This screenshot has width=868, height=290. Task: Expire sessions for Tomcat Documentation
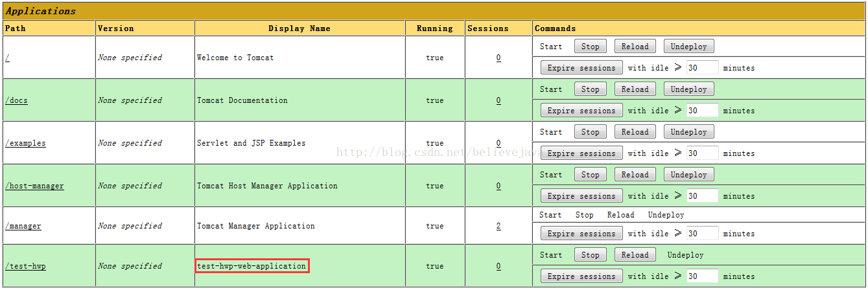pos(581,111)
